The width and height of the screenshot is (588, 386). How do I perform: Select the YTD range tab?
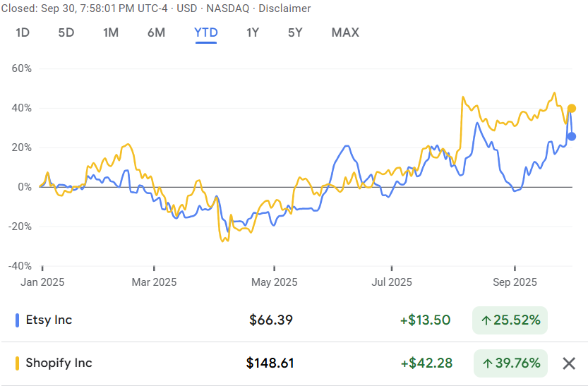206,32
